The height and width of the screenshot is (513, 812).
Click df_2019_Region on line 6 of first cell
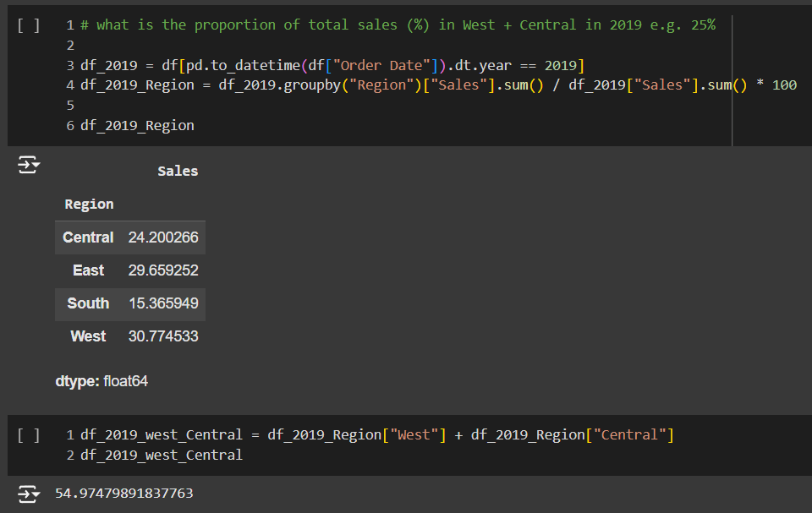[x=137, y=126]
